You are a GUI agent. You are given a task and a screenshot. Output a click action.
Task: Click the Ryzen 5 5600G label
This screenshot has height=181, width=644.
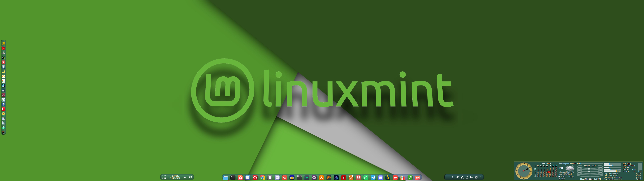tap(590, 166)
